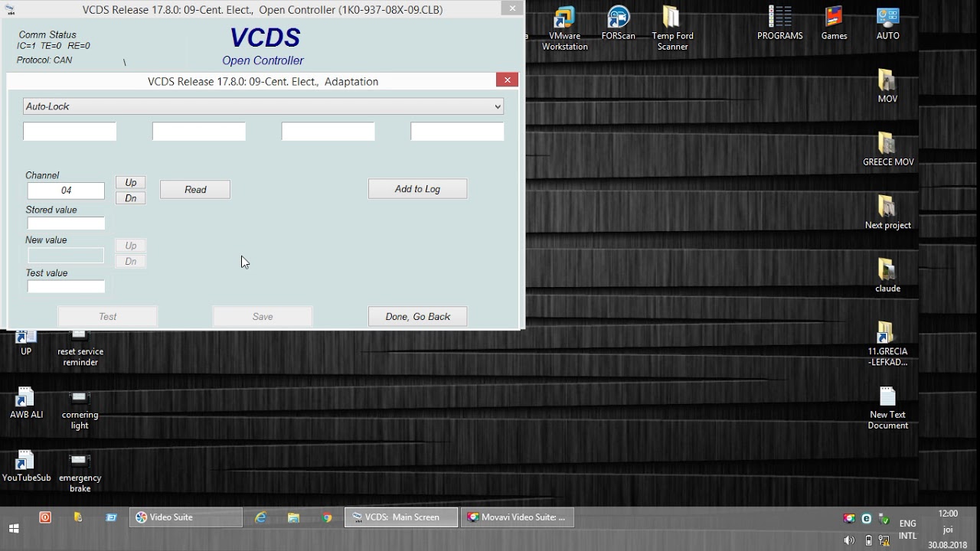Open the MOV desktop folder
The image size is (980, 551).
(x=887, y=86)
